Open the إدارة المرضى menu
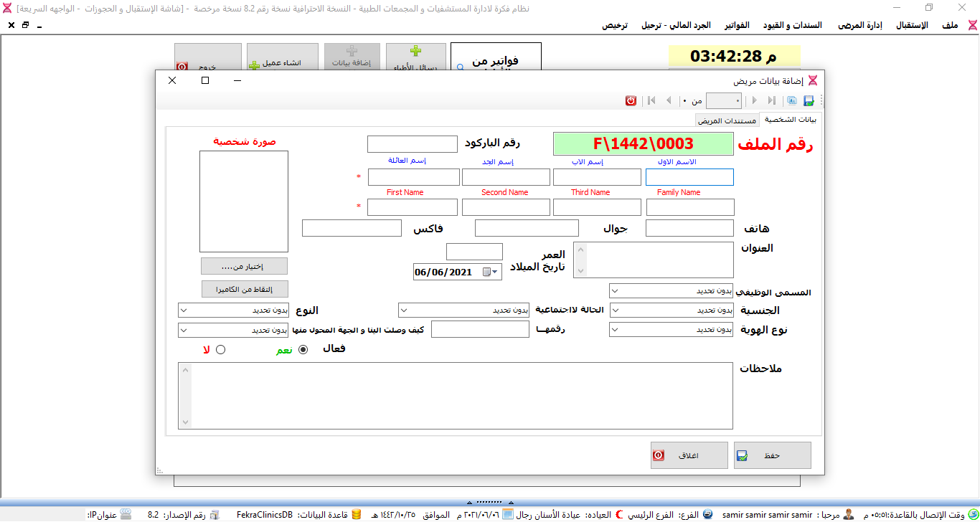Viewport: 980px width, 522px height. point(860,25)
